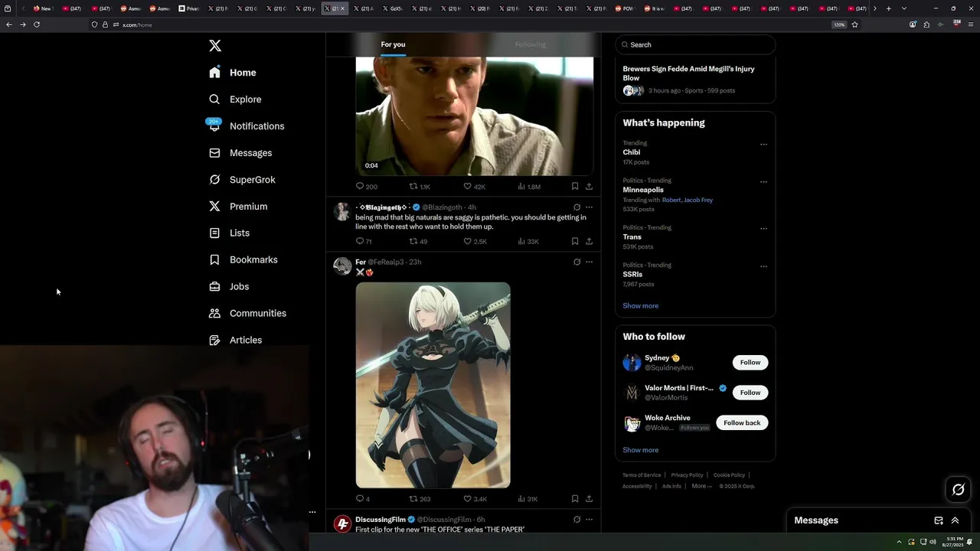980x551 pixels.
Task: Share the Blazingoth post
Action: 589,241
